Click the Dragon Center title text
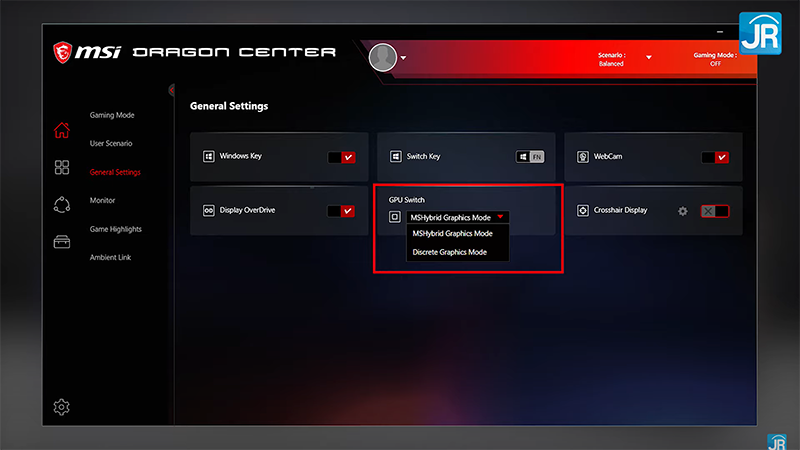 [234, 53]
